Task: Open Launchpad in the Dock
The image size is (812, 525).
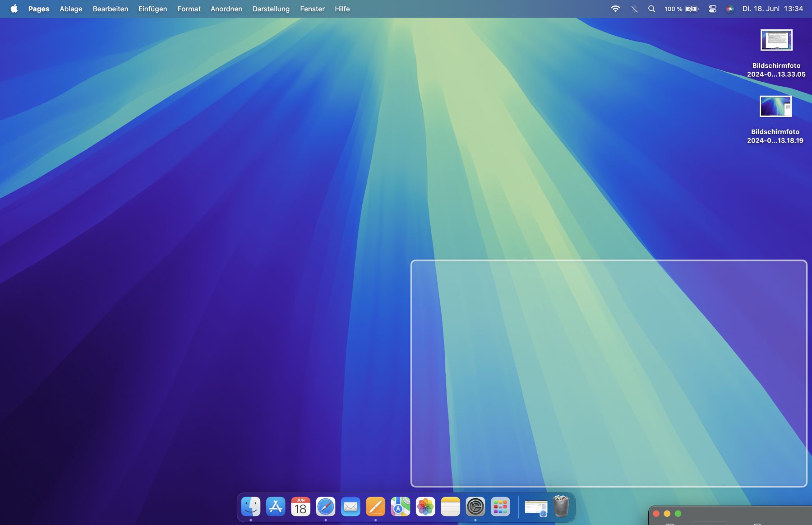Action: point(500,507)
